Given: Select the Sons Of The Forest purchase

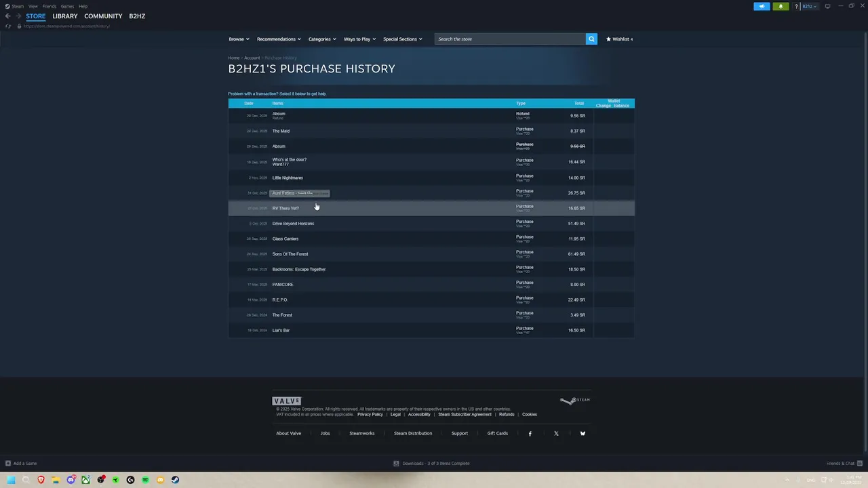Looking at the screenshot, I should coord(431,254).
